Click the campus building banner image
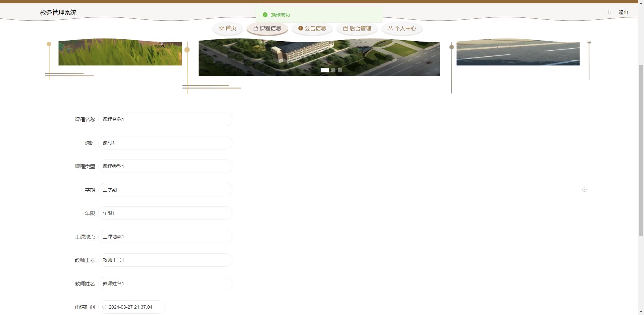This screenshot has height=315, width=644. click(x=319, y=57)
